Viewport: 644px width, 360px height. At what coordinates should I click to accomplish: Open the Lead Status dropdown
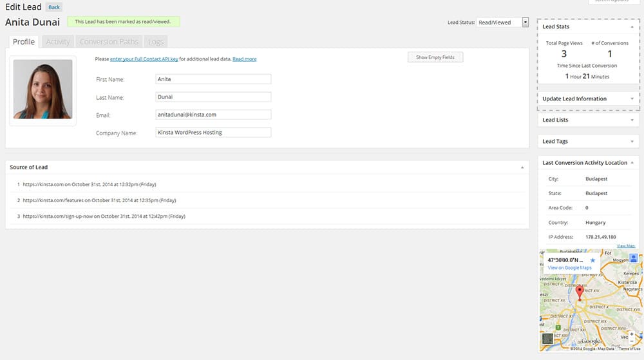tap(502, 23)
